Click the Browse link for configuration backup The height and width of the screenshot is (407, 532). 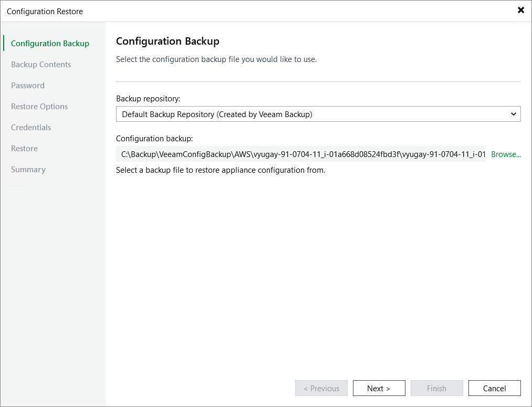[x=505, y=154]
